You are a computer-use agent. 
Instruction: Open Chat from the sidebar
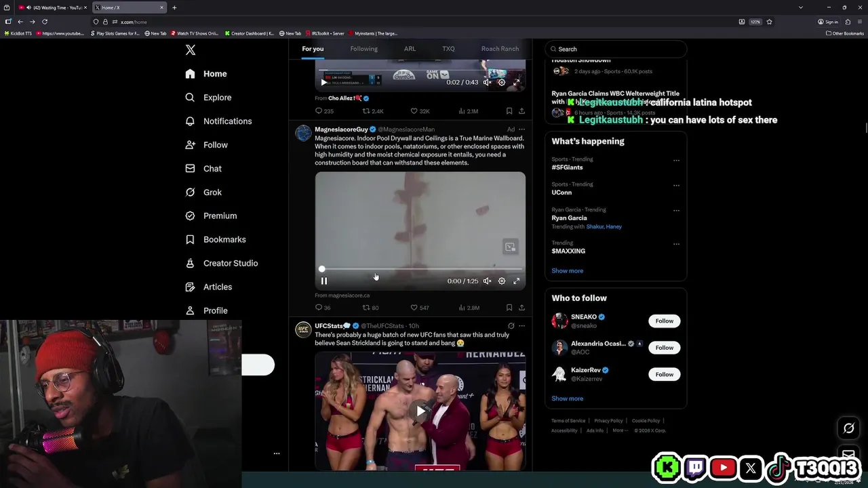(x=203, y=169)
